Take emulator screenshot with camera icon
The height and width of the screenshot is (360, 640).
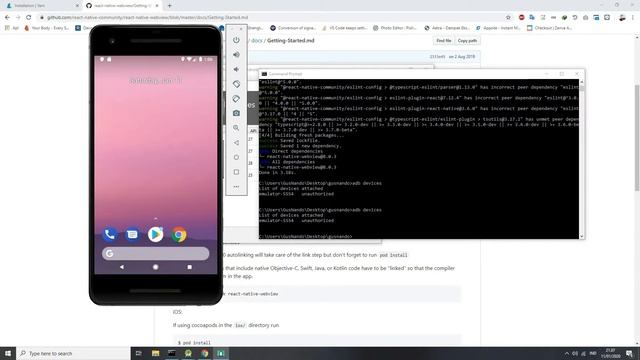point(236,113)
